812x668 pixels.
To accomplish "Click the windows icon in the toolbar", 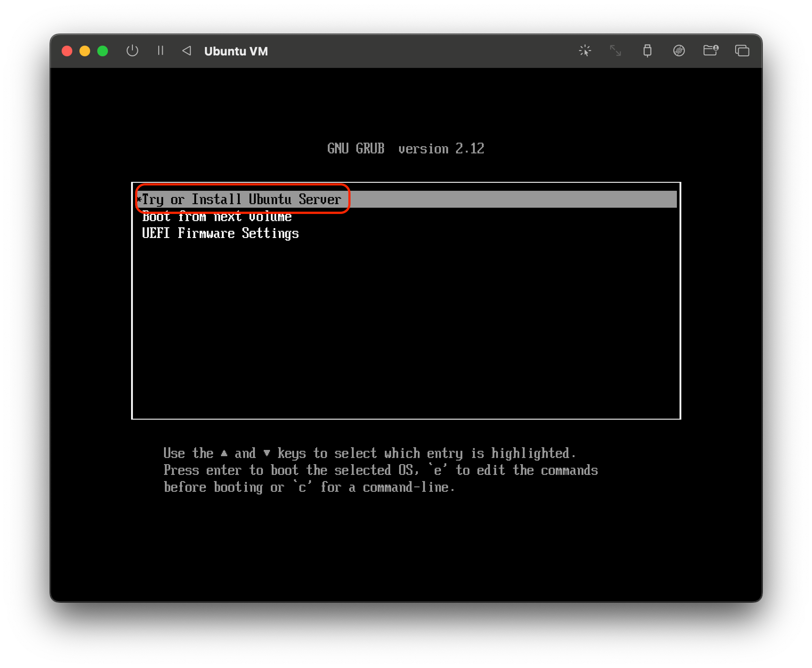I will point(742,51).
